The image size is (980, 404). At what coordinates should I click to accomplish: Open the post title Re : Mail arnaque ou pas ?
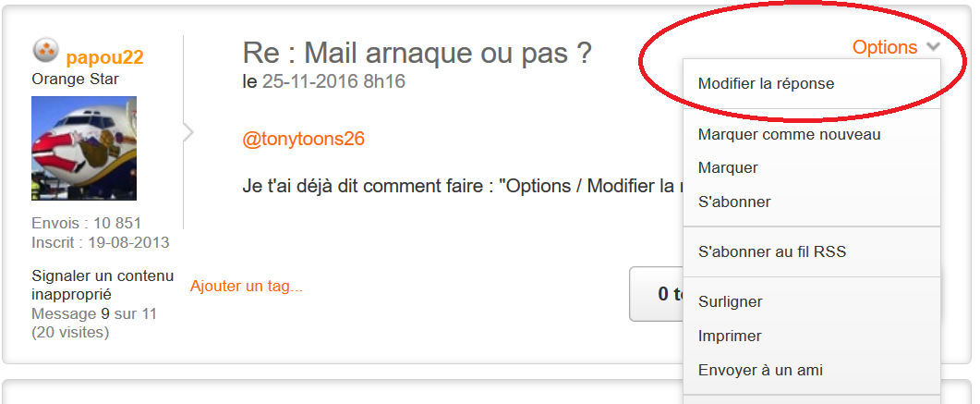(x=417, y=54)
